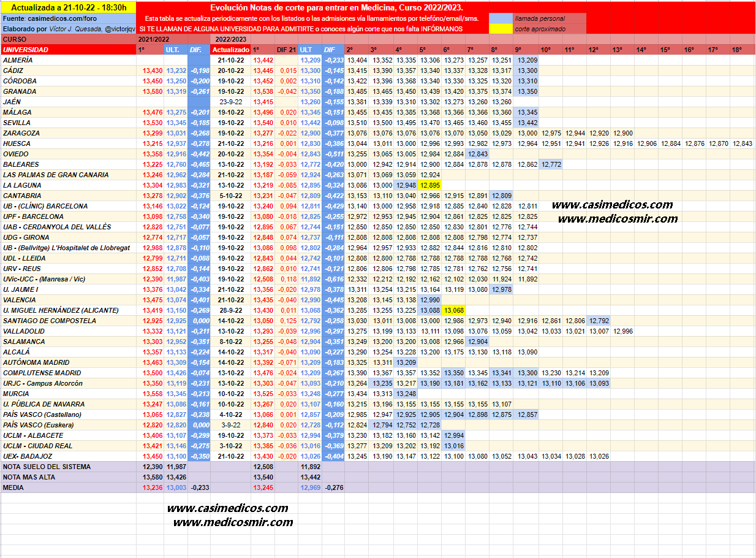
Task: Click the "UNIVERSIDAD" header cell
Action: (x=68, y=50)
